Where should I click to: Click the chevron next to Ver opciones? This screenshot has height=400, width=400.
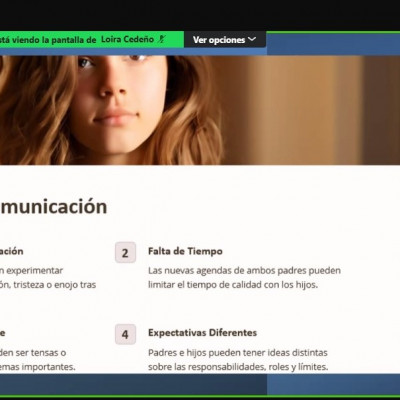[x=252, y=39]
